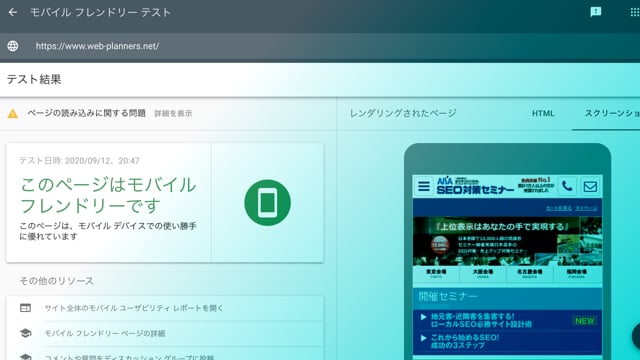This screenshot has height=360, width=640.
Task: Open hamburger menu in rendered page preview
Action: (424, 187)
